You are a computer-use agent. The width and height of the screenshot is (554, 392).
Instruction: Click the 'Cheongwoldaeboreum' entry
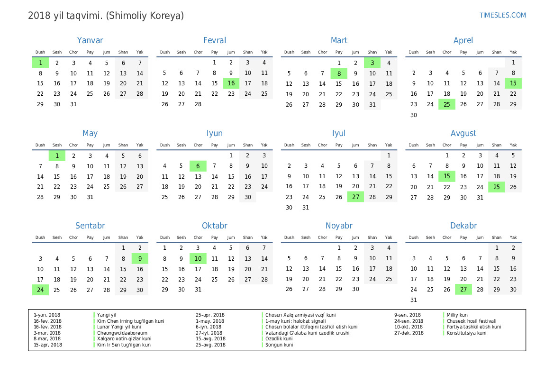point(122,333)
